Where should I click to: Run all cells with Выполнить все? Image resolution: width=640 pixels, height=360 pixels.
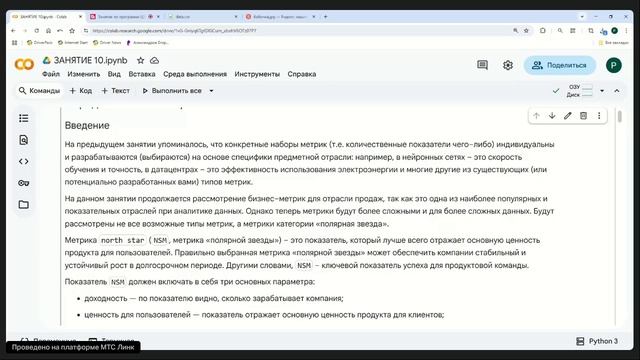(x=172, y=91)
